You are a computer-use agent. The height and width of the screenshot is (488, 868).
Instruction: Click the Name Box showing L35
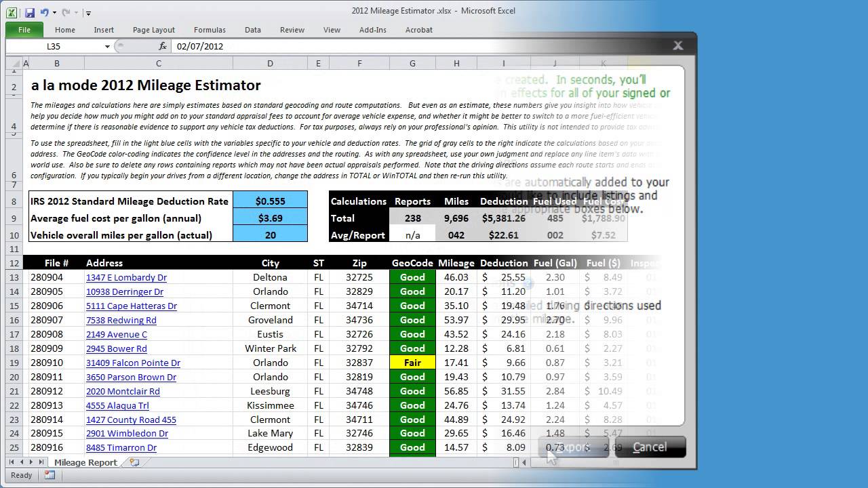pyautogui.click(x=54, y=47)
